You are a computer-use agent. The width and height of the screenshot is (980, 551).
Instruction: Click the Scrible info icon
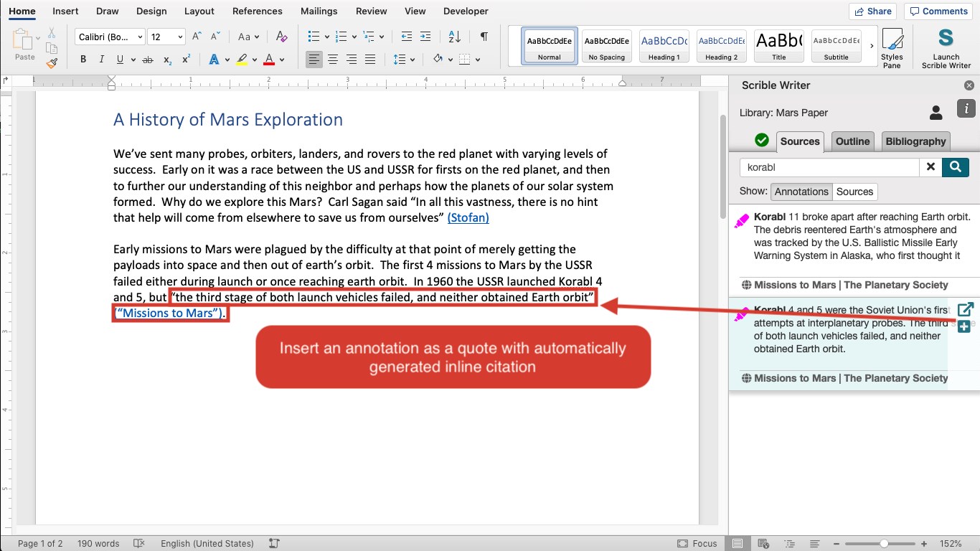[x=966, y=109]
